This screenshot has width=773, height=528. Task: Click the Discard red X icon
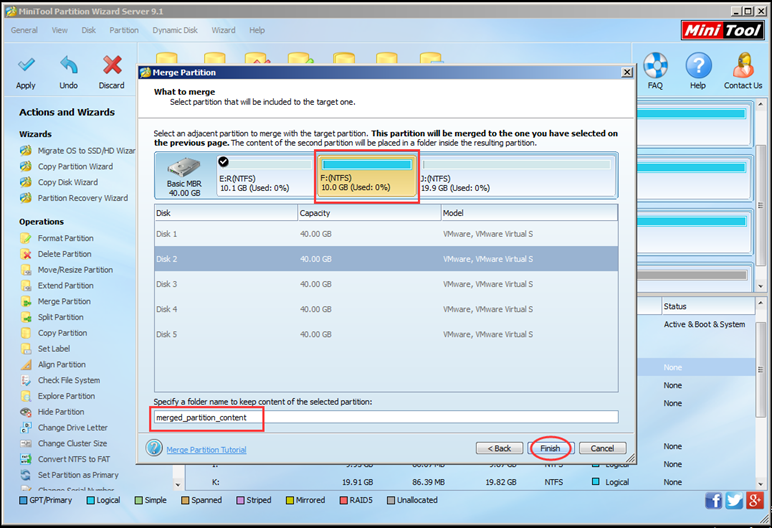112,65
